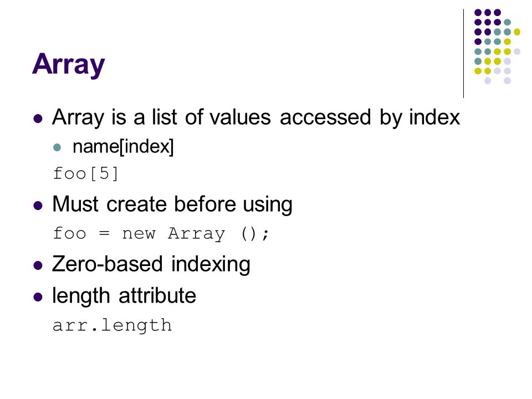532x399 pixels.
Task: Click the top-left purple dot in the dot pattern
Action: (478, 13)
